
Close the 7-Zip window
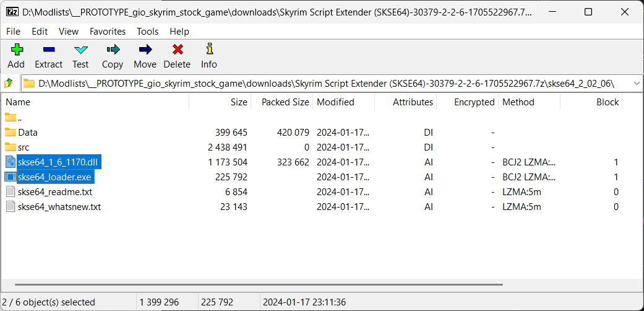click(x=625, y=12)
